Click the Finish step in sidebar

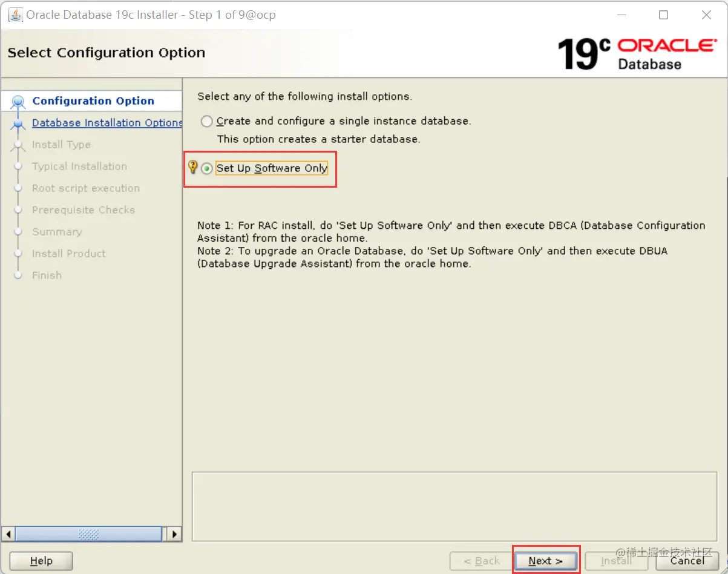[47, 275]
